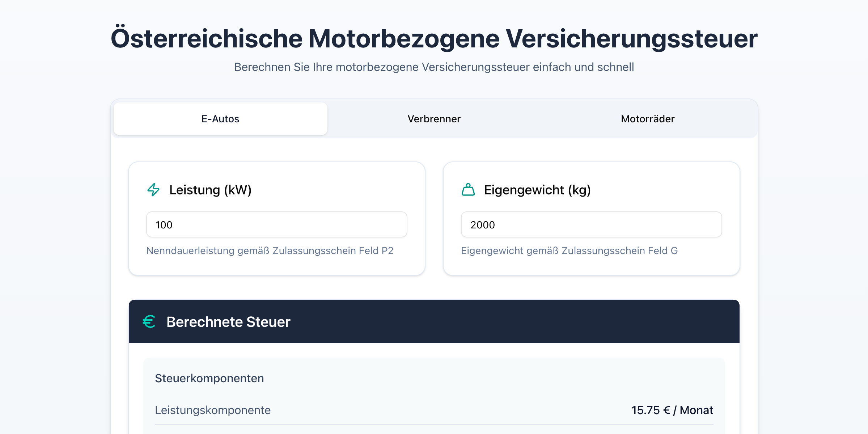868x434 pixels.
Task: Open the Verbrenner tab
Action: (x=434, y=119)
